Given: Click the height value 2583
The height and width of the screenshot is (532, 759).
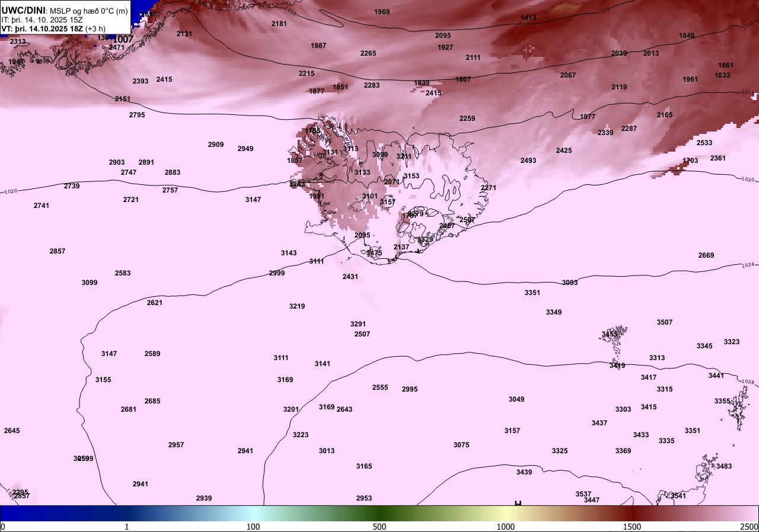Looking at the screenshot, I should pos(123,273).
